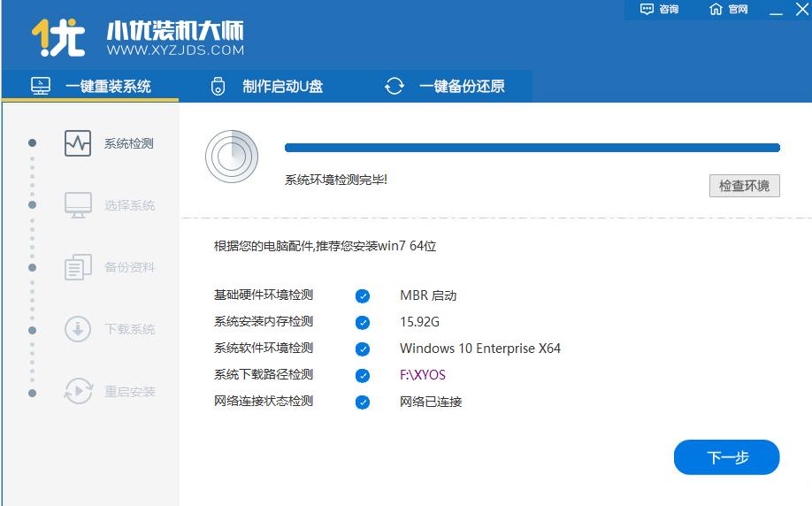
Task: Click the 咨询 label in the title bar
Action: 669,10
